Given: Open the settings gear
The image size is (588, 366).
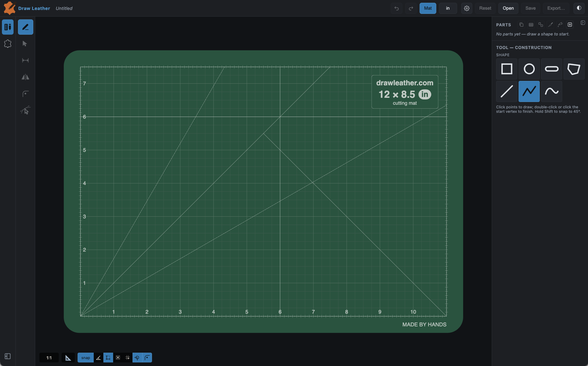Looking at the screenshot, I should (467, 8).
